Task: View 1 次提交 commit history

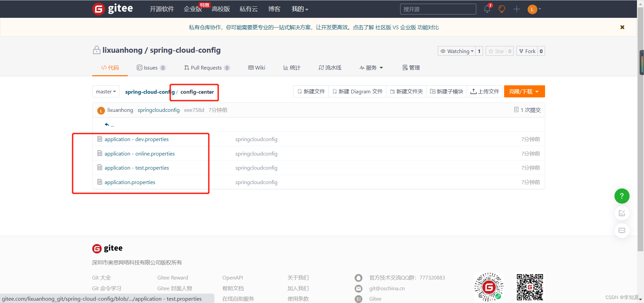Action: tap(527, 110)
